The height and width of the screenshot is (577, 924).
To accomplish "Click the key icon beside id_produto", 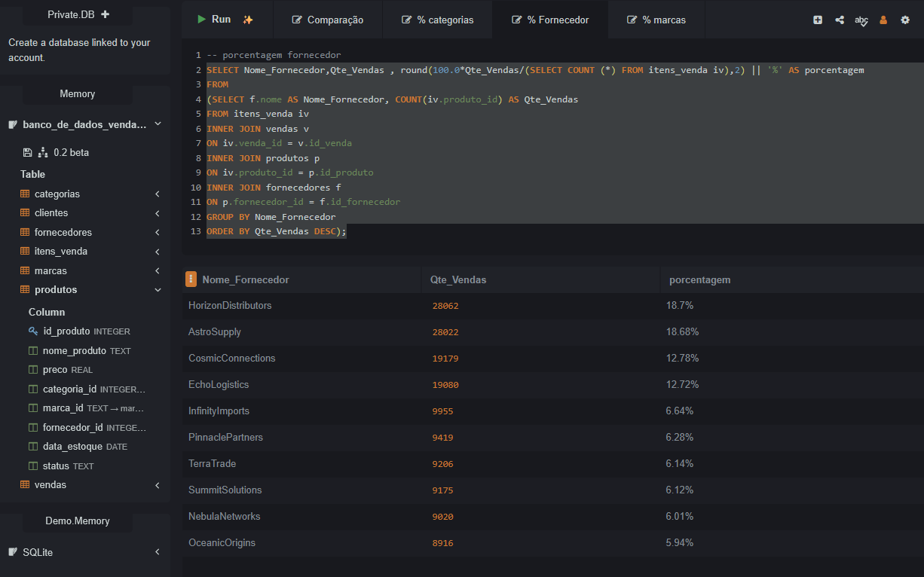I will (x=33, y=331).
